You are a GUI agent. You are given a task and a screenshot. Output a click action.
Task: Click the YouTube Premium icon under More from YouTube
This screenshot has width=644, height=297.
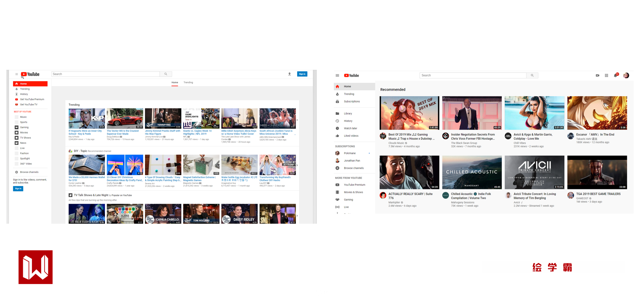pos(337,185)
